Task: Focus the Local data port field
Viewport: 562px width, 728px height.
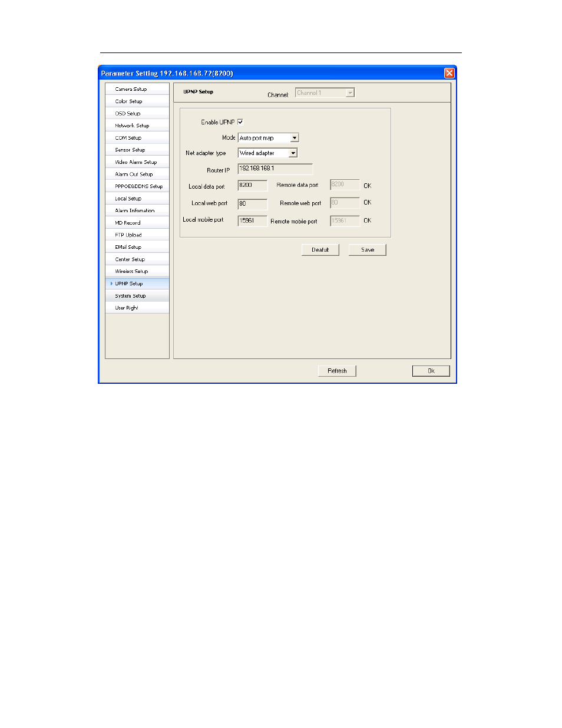Action: 252,186
